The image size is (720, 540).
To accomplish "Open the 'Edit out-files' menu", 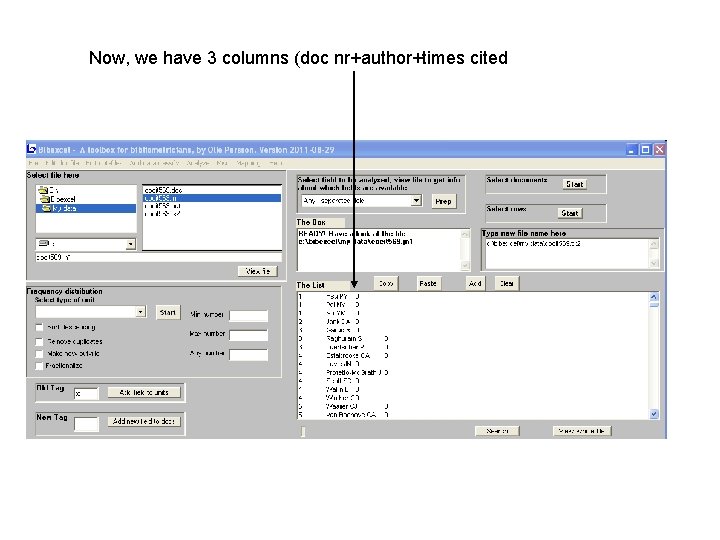I will pos(104,163).
